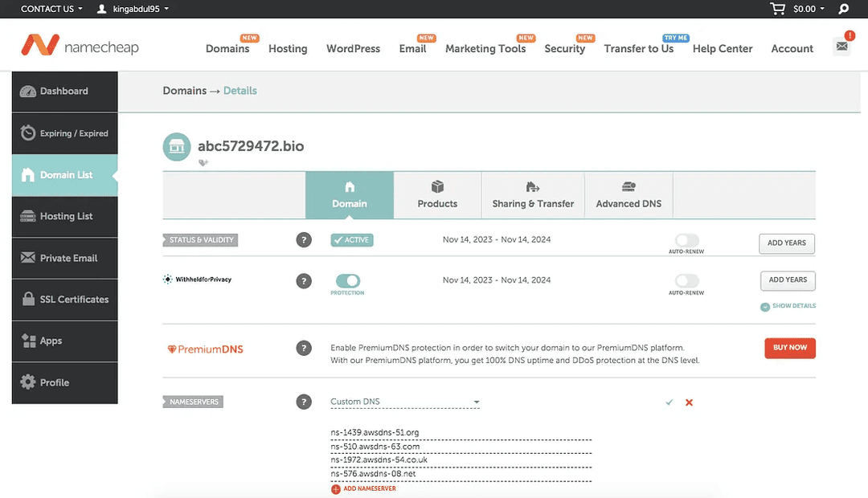
Task: Click the tag icon under domain name
Action: pyautogui.click(x=203, y=163)
